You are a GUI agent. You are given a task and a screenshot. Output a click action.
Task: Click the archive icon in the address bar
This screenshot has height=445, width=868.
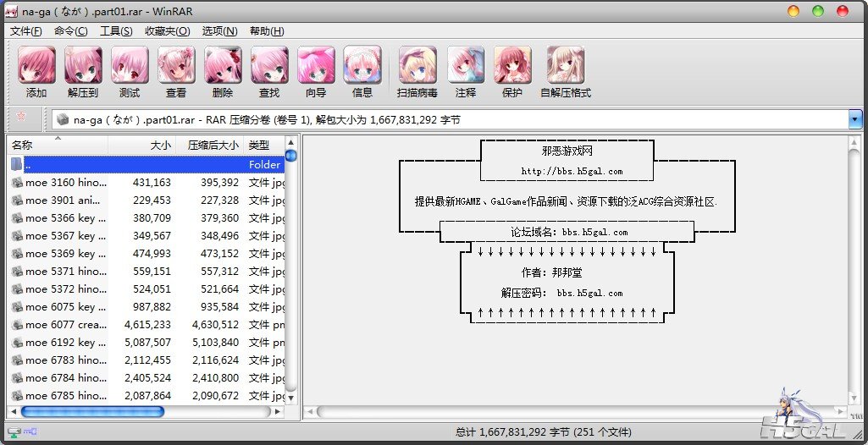point(63,119)
